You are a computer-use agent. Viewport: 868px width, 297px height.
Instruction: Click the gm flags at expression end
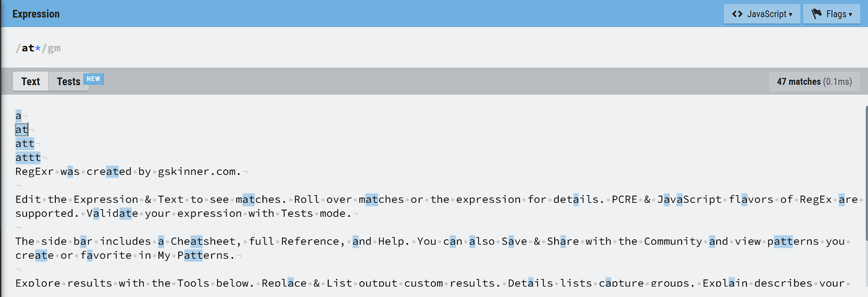tap(54, 48)
